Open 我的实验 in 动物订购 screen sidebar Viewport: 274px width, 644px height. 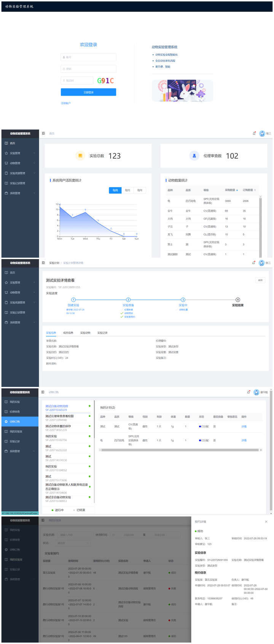pos(20,402)
